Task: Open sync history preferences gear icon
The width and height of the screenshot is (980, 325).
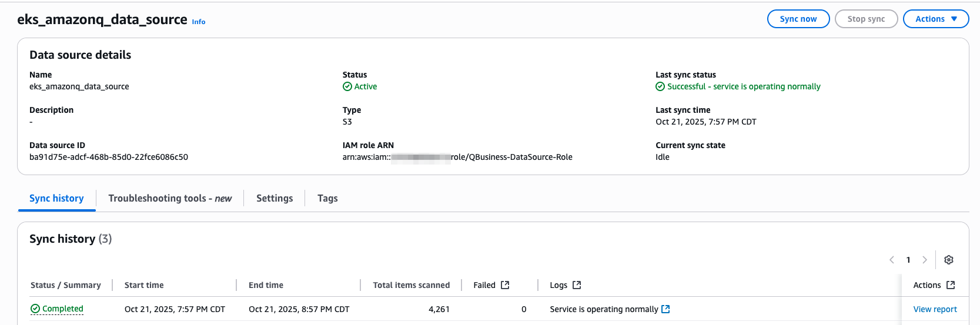Action: click(x=949, y=260)
